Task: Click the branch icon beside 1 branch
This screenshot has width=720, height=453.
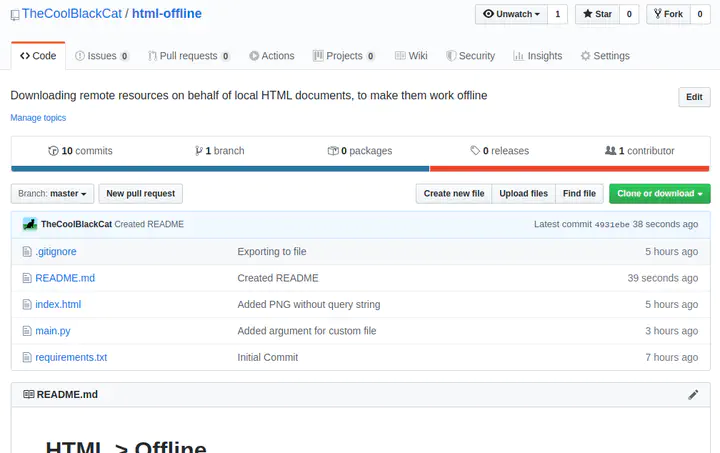Action: (x=198, y=151)
